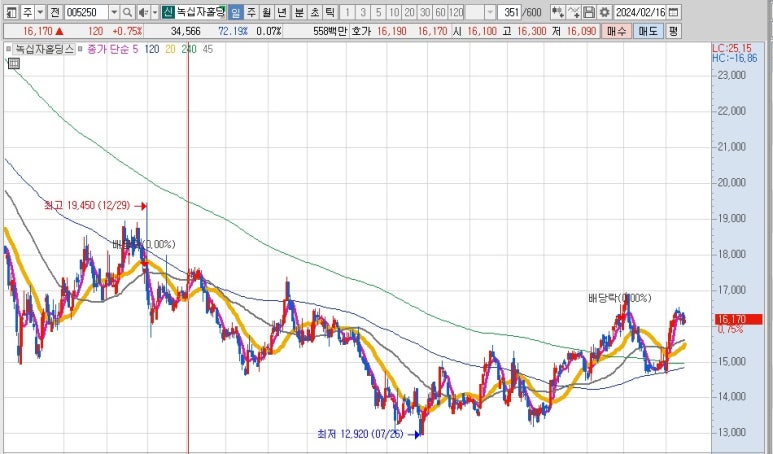Viewport: 773px width, 454px height.
Task: Select the 월 (monthly) period tab
Action: 266,12
